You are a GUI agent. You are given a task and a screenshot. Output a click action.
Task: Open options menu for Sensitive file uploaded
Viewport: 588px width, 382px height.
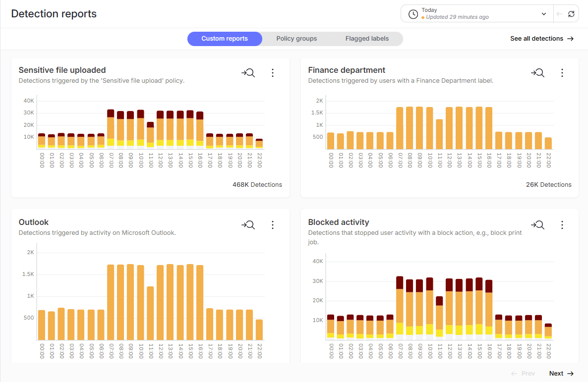pos(273,72)
